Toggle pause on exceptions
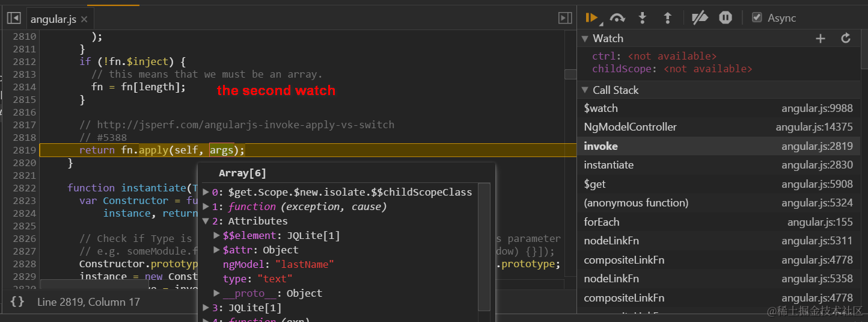The height and width of the screenshot is (322, 868). (726, 18)
